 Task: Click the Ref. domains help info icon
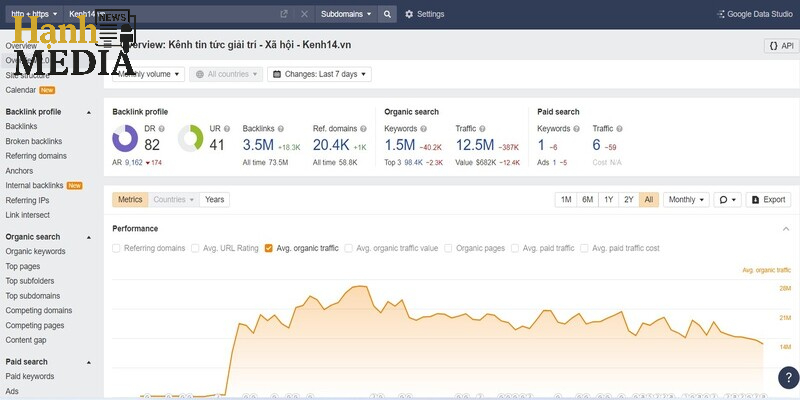coord(363,129)
